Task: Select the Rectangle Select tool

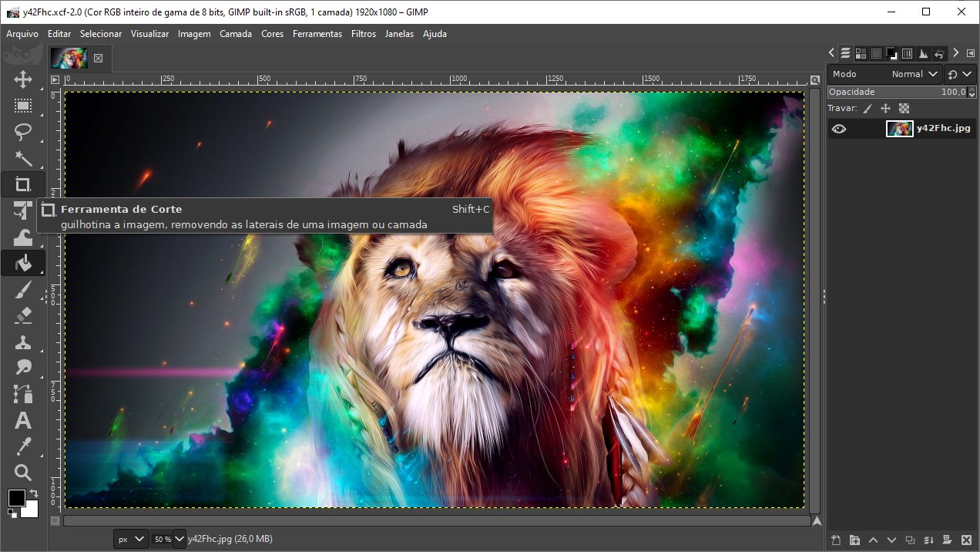Action: tap(23, 106)
